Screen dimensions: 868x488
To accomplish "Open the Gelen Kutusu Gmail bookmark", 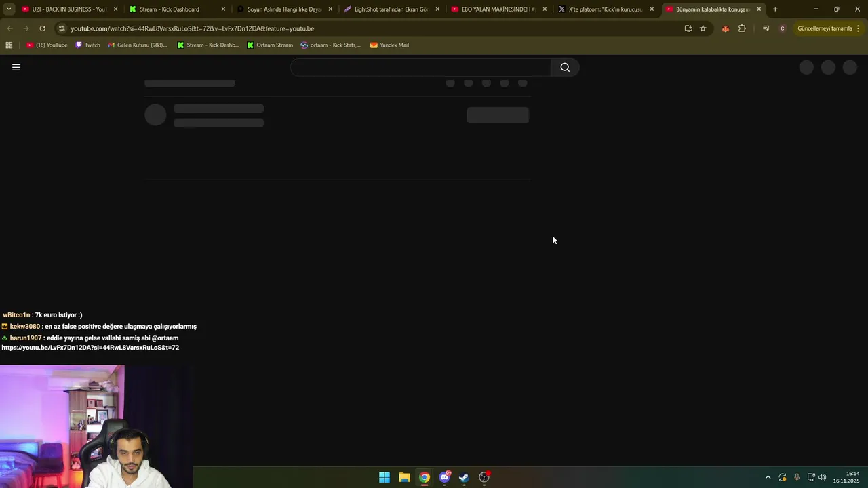I will [x=137, y=45].
